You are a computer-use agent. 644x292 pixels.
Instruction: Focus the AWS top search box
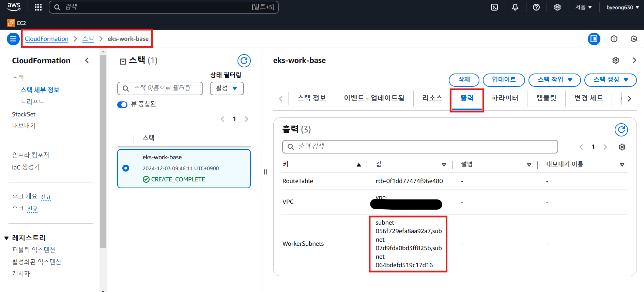pyautogui.click(x=164, y=7)
